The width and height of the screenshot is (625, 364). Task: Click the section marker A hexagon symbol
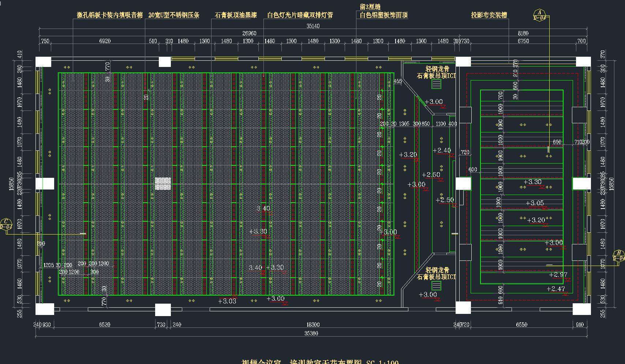pyautogui.click(x=539, y=15)
